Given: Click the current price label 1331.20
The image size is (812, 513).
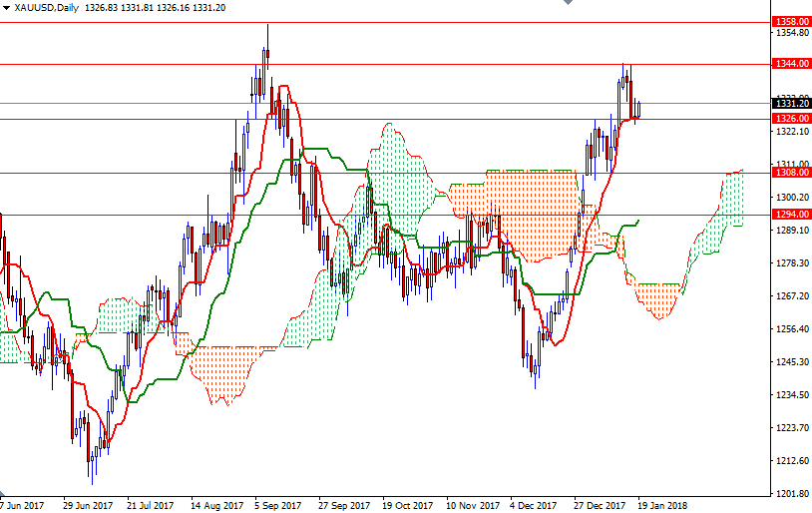Looking at the screenshot, I should click(x=791, y=103).
